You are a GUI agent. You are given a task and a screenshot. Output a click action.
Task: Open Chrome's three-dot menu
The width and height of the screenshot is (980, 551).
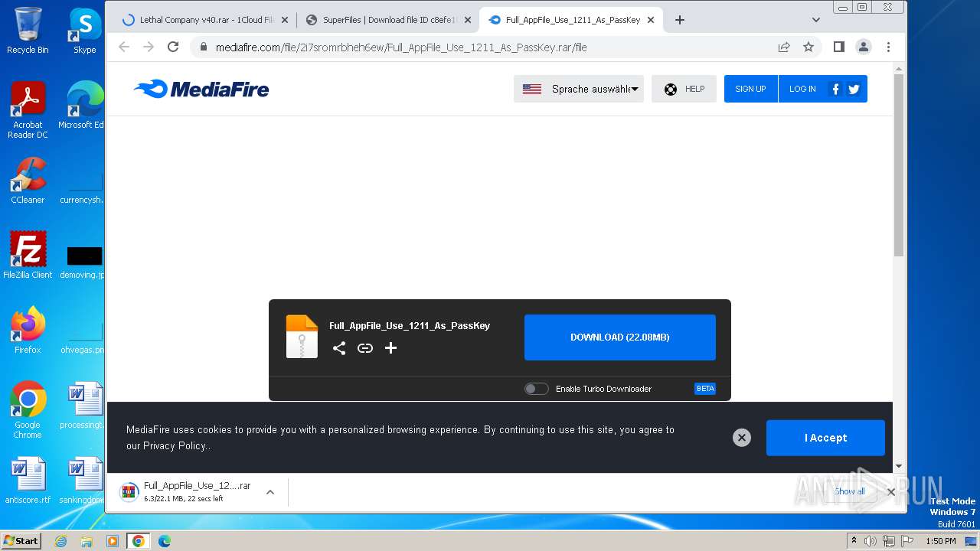(888, 47)
